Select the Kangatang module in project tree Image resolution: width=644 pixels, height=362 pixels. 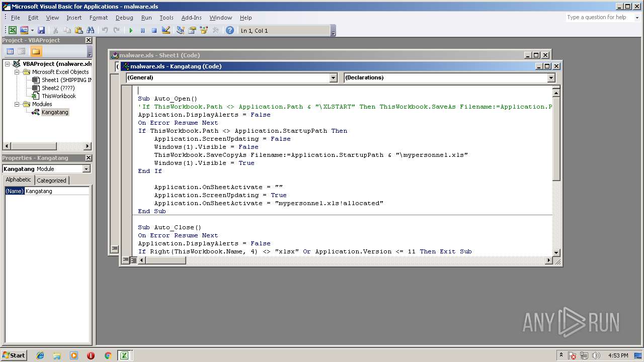tap(55, 112)
